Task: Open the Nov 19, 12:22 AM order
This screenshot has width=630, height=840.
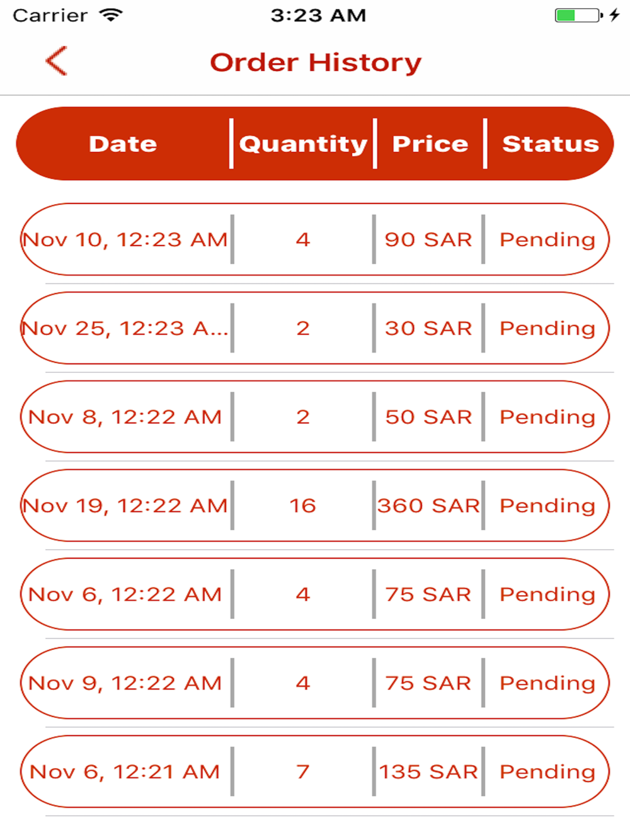Action: click(x=315, y=506)
